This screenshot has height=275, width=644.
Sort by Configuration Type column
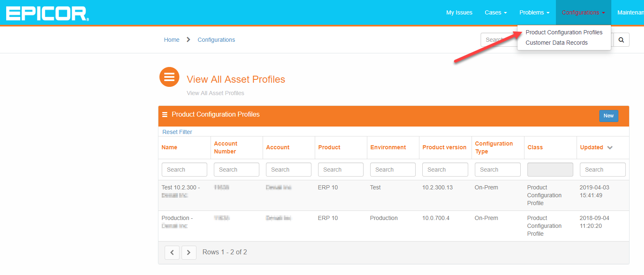(x=494, y=147)
